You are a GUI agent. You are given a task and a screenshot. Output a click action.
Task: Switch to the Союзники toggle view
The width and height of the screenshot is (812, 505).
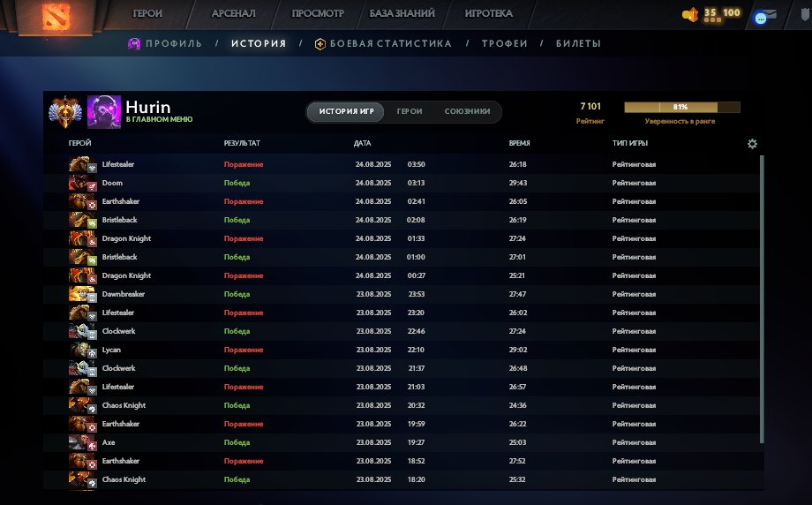467,112
